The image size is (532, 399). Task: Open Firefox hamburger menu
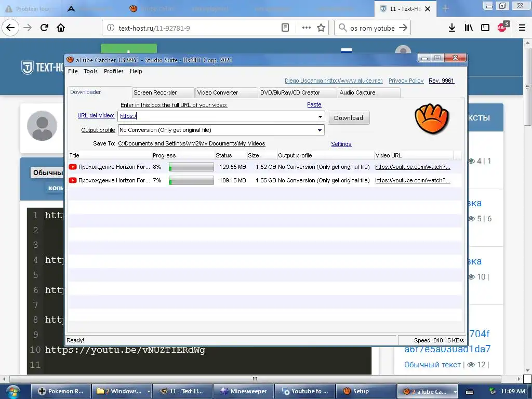pos(522,28)
